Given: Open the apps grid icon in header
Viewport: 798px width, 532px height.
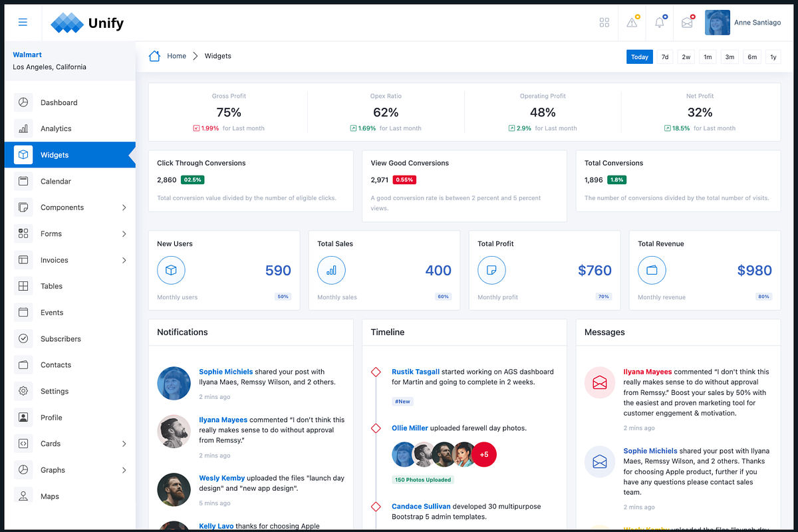Looking at the screenshot, I should [x=604, y=22].
